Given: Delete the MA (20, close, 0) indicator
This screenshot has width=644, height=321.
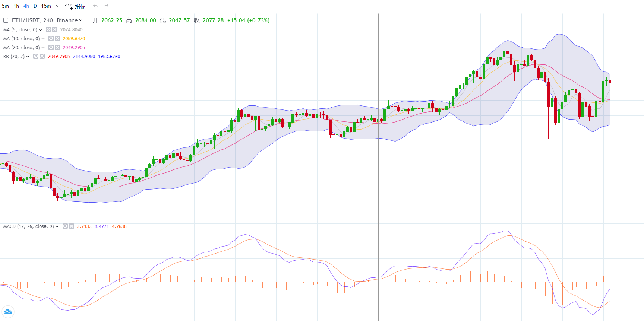Looking at the screenshot, I should click(57, 47).
